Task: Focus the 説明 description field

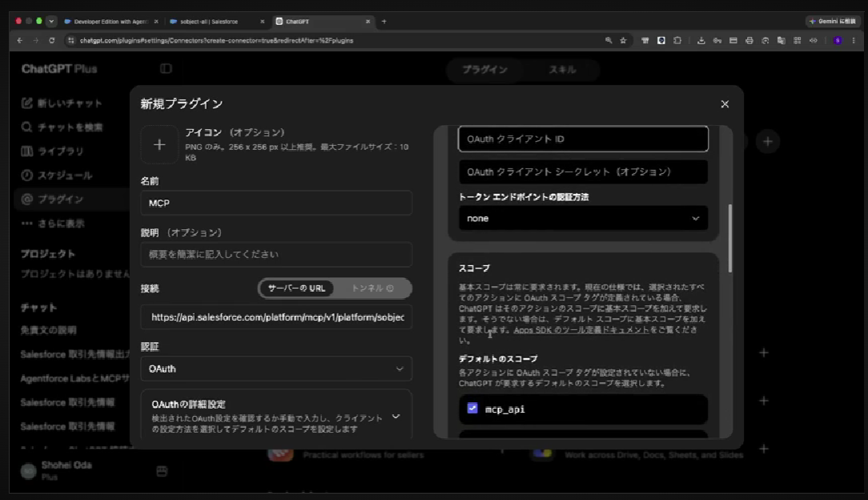Action: coord(276,254)
